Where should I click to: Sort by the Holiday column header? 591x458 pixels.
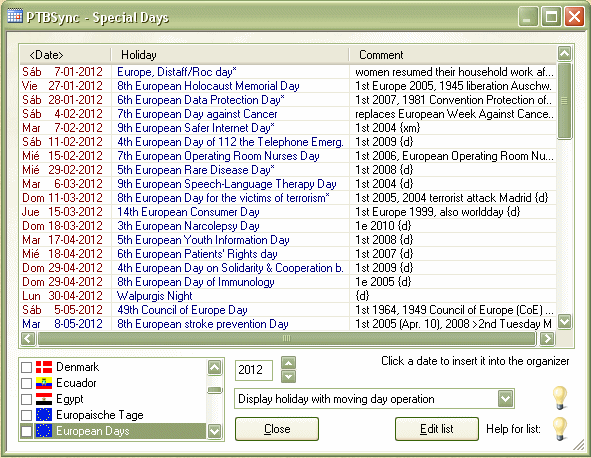(230, 55)
